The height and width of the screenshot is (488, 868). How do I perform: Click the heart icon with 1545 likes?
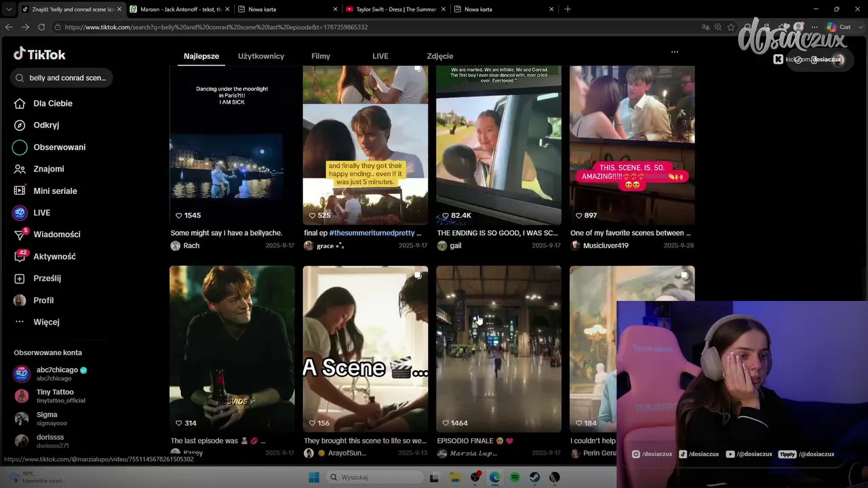pyautogui.click(x=179, y=216)
